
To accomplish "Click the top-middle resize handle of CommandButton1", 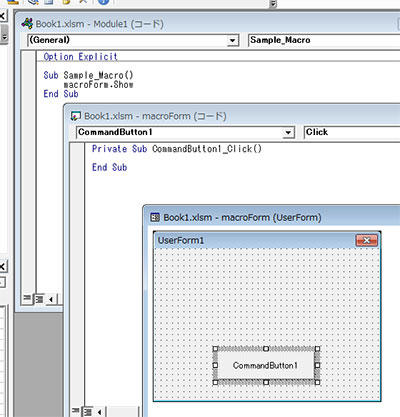I will coord(266,349).
